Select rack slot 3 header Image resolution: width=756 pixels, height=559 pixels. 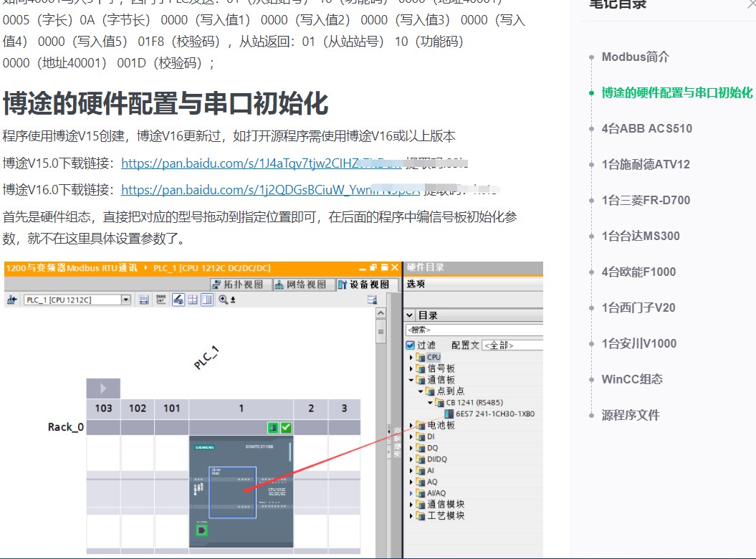click(344, 408)
